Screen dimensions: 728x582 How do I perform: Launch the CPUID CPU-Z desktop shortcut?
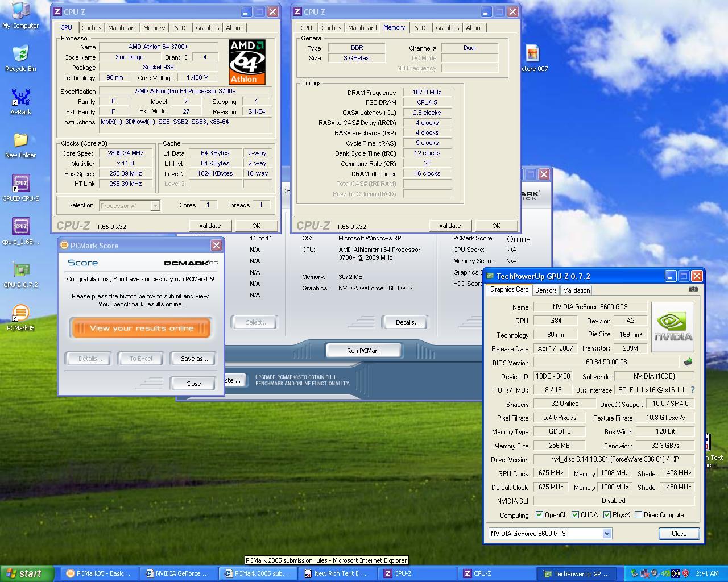pyautogui.click(x=20, y=189)
